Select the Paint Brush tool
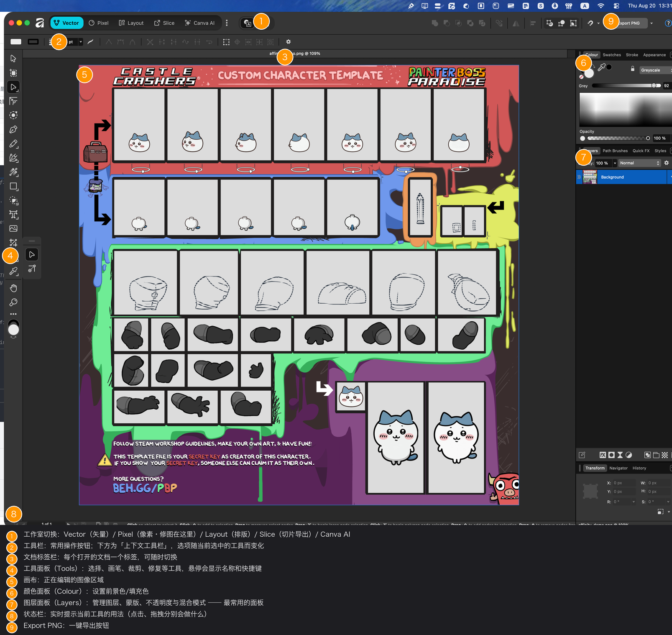Screen dimensions: 672x635 point(13,172)
